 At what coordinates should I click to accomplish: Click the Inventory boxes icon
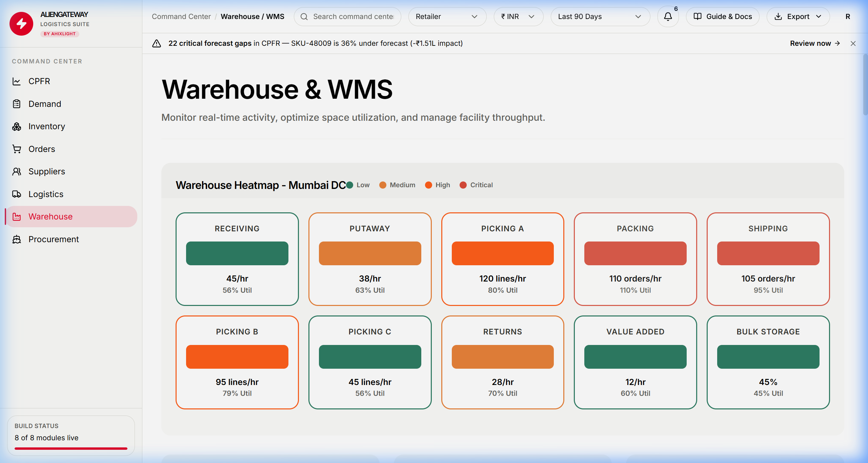[17, 127]
